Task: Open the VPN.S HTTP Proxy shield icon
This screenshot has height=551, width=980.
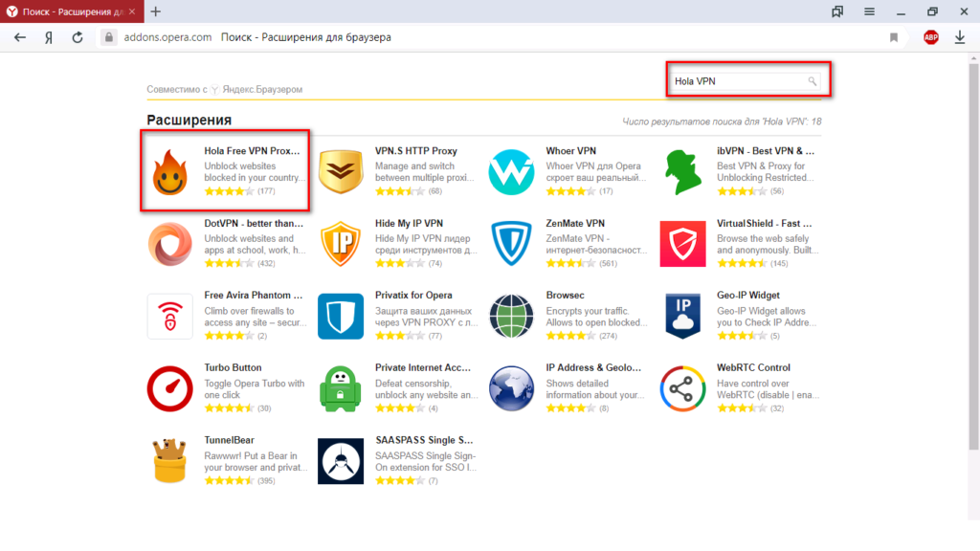Action: pyautogui.click(x=341, y=171)
